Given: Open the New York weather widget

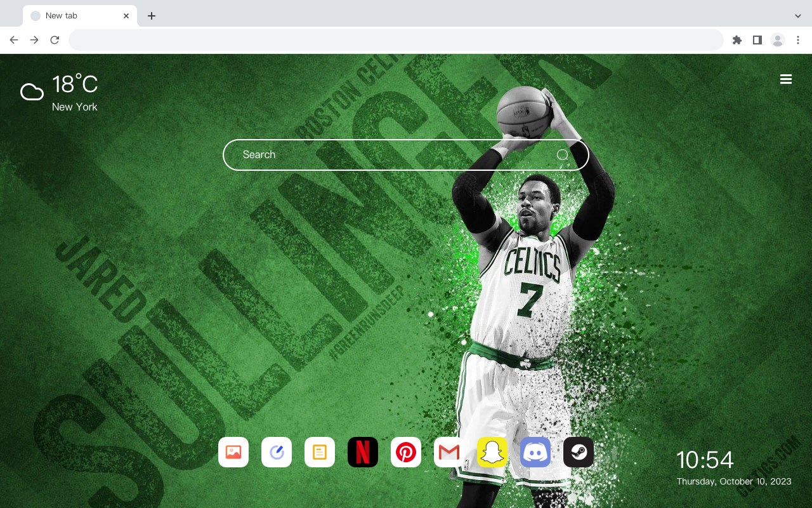Looking at the screenshot, I should 60,93.
